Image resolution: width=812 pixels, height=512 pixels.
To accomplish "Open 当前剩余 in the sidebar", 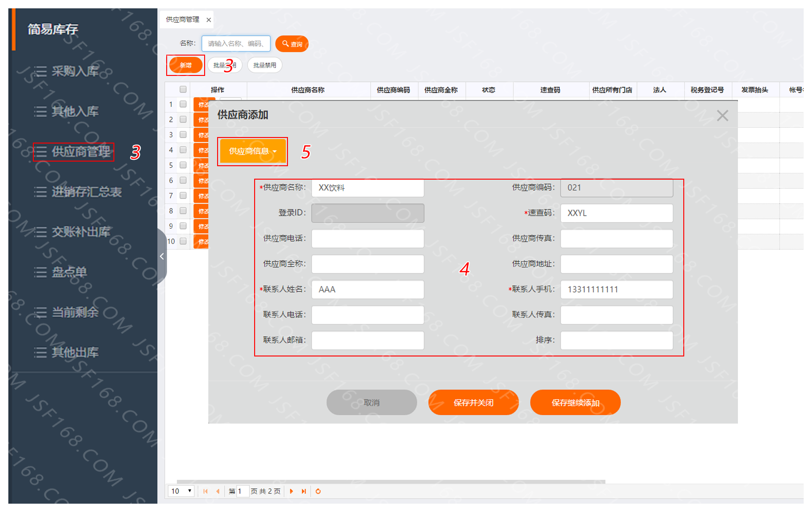I will pyautogui.click(x=75, y=312).
